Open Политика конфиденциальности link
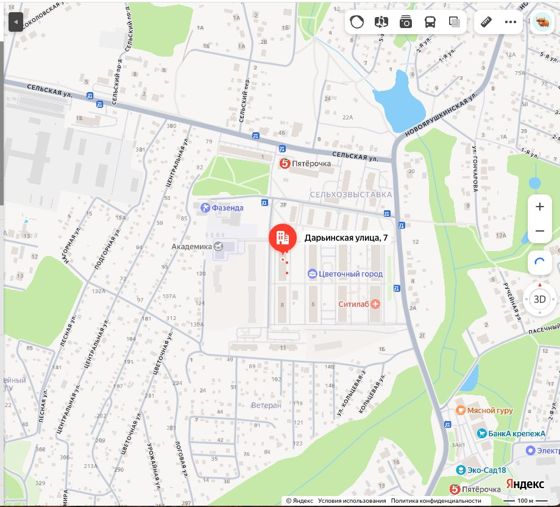Image resolution: width=560 pixels, height=507 pixels. click(436, 501)
